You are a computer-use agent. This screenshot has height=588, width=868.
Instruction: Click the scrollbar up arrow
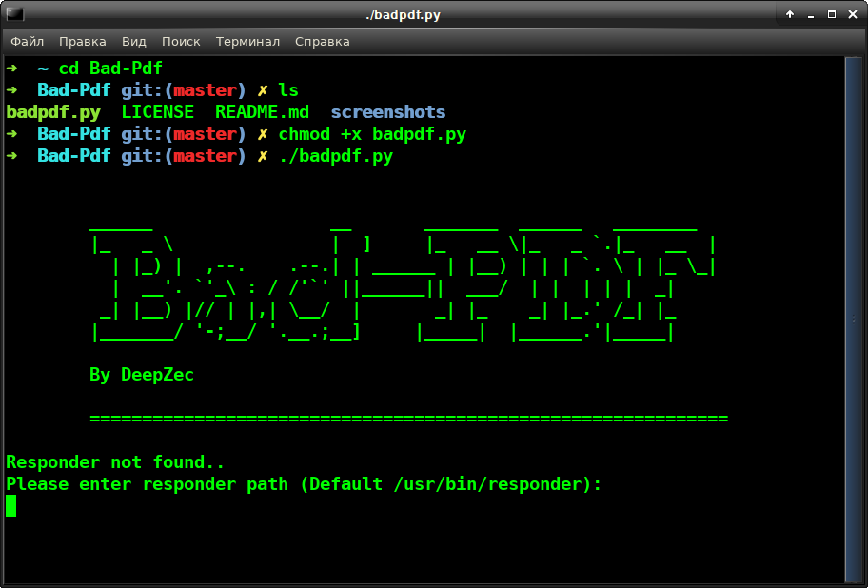tap(853, 63)
